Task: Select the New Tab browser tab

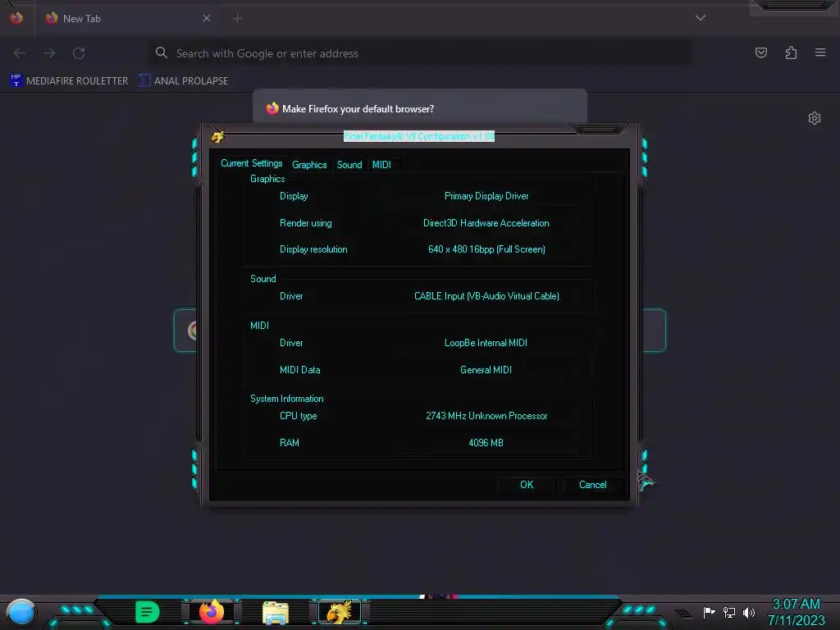Action: [x=127, y=19]
